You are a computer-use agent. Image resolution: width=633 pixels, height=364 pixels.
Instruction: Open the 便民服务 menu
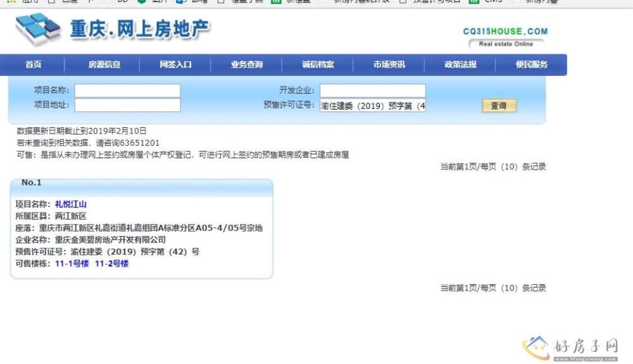point(531,65)
